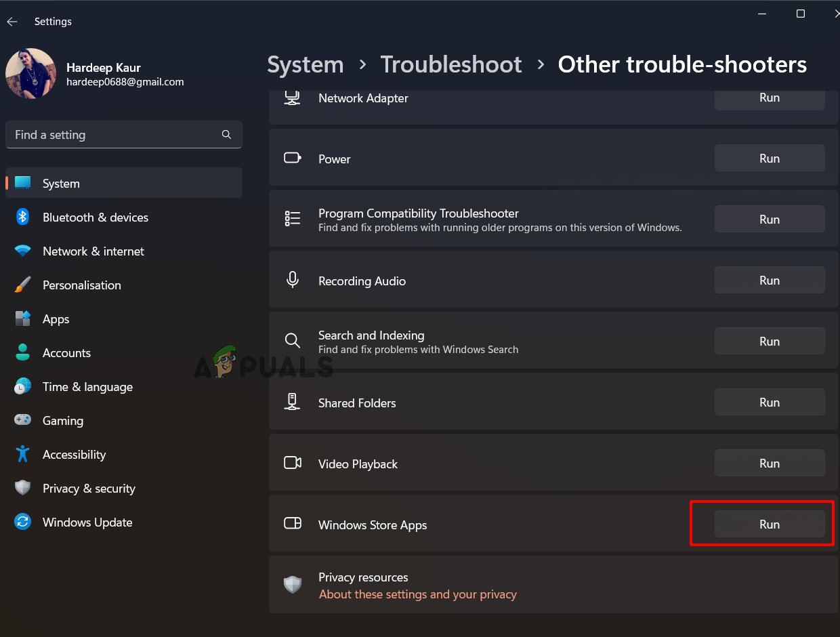The width and height of the screenshot is (840, 637).
Task: Run the Windows Store Apps troubleshooter
Action: (x=769, y=525)
